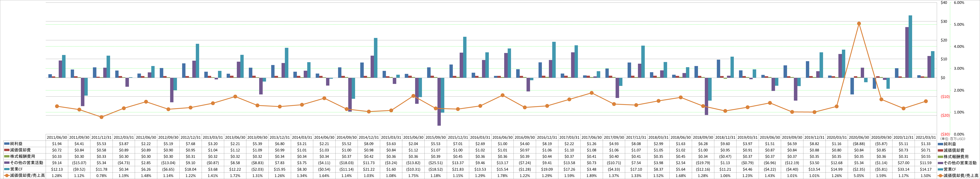Click the lowest purple bar for 2015/09/30
This screenshot has width=980, height=179.
pyautogui.click(x=439, y=102)
